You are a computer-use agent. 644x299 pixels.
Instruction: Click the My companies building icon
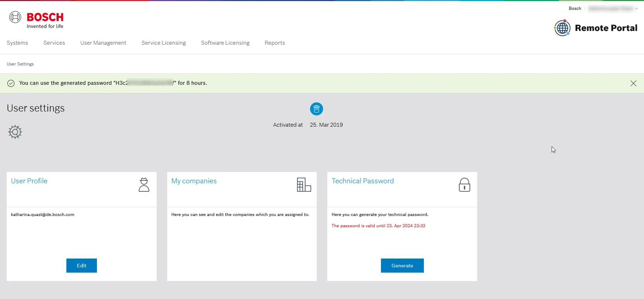pos(304,185)
